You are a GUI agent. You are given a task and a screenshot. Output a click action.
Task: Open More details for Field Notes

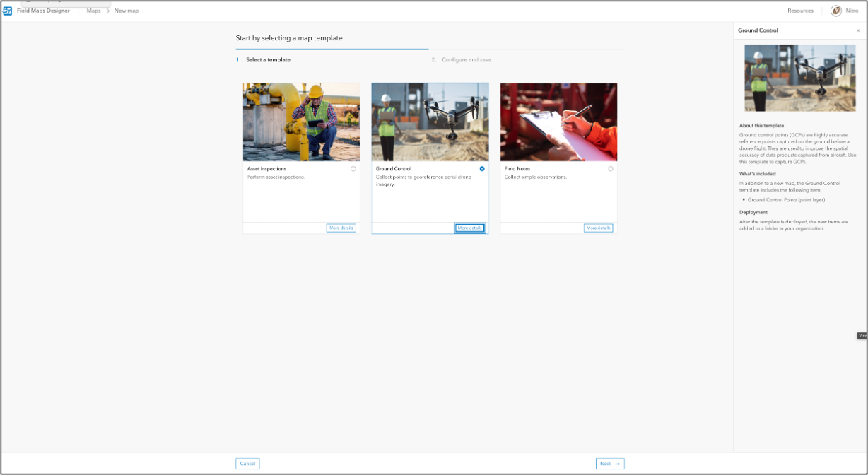click(599, 228)
